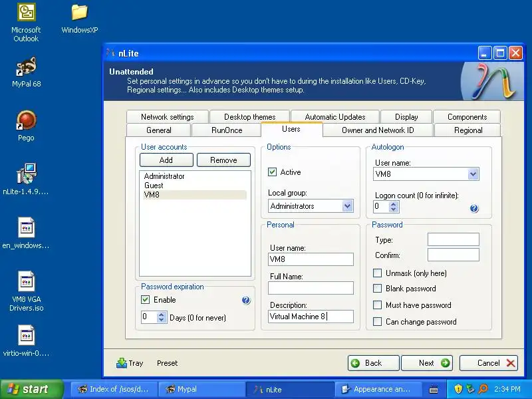Image resolution: width=532 pixels, height=399 pixels.
Task: Click the nLite title bar app icon
Action: (111, 53)
